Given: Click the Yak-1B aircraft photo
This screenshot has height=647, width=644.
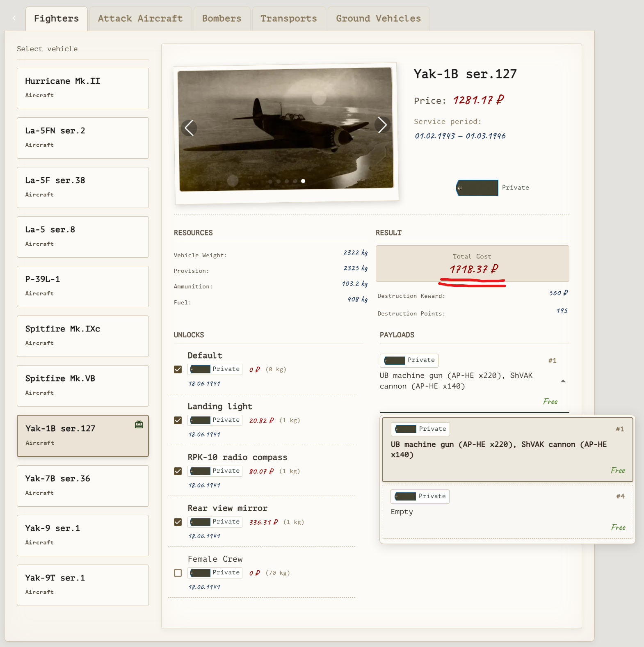Looking at the screenshot, I should [286, 129].
